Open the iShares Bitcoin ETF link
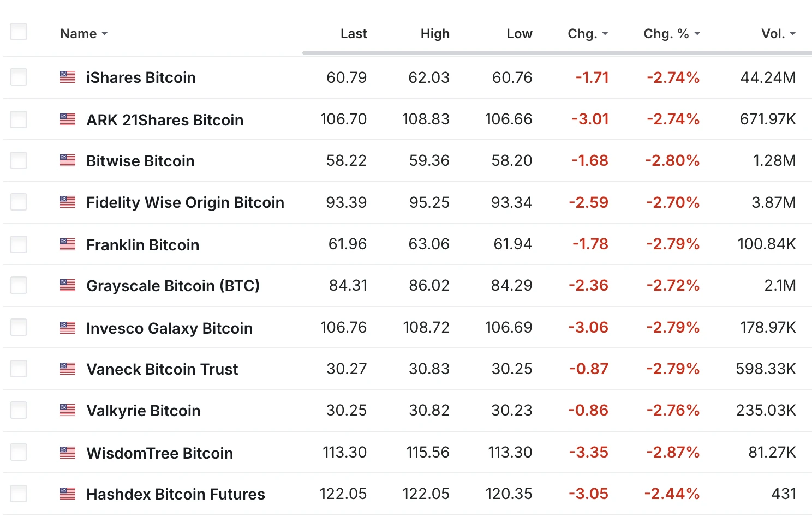The width and height of the screenshot is (812, 529). click(x=141, y=77)
